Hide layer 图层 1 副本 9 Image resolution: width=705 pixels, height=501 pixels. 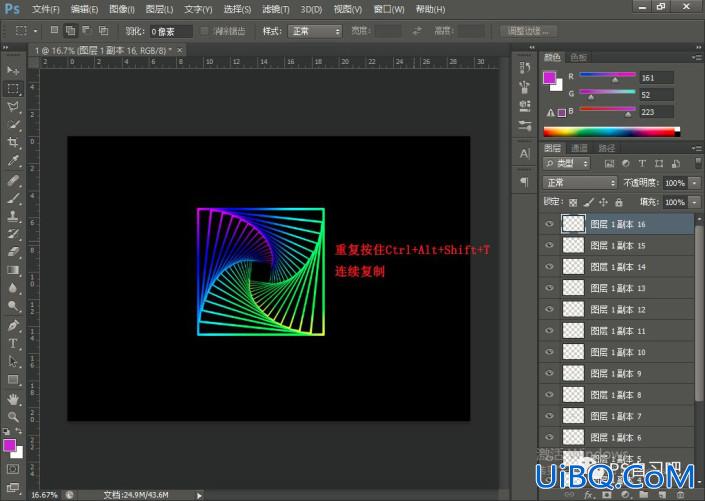point(549,373)
